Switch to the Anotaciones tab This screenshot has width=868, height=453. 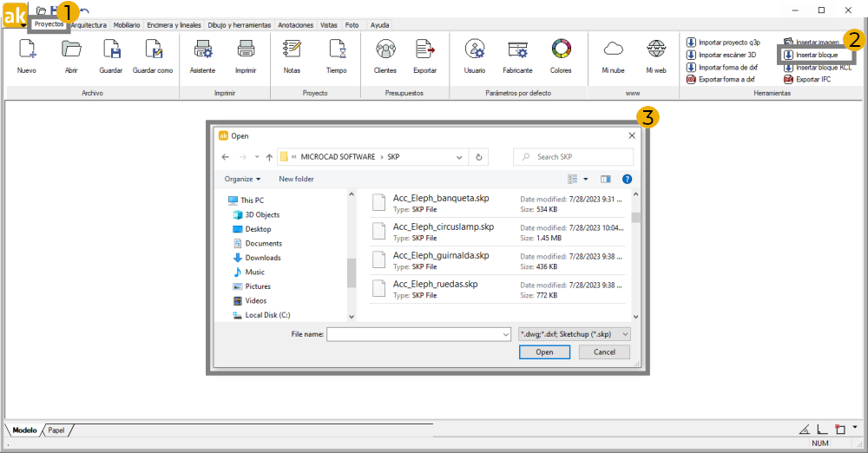pos(296,25)
